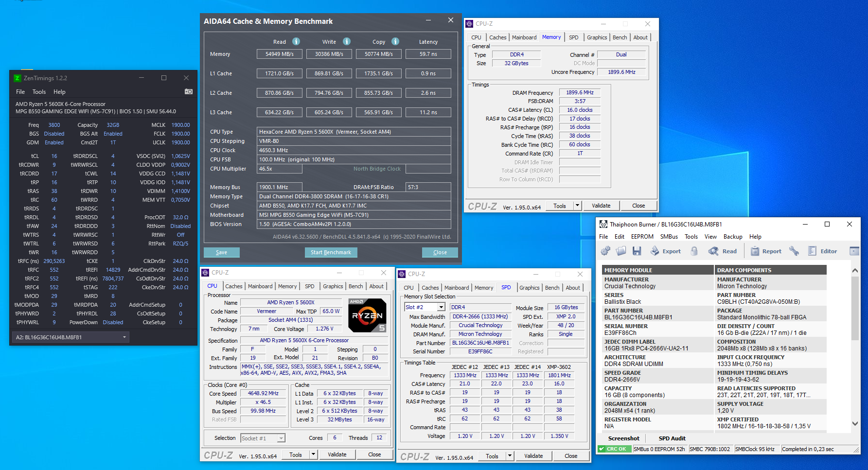Click the CPU Clock 4650.3 MHz field in AIDA64

click(354, 150)
